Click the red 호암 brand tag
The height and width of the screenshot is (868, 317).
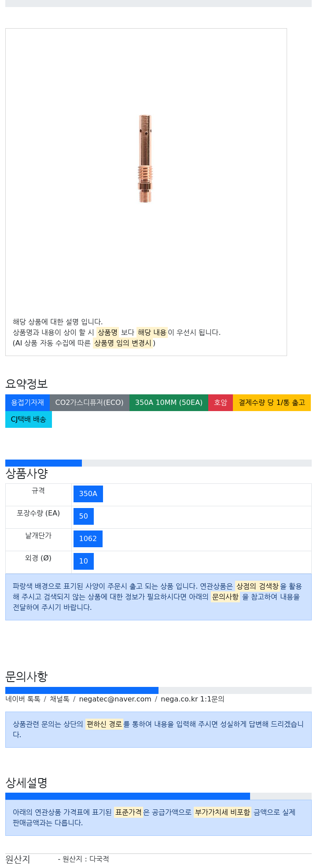pyautogui.click(x=221, y=403)
